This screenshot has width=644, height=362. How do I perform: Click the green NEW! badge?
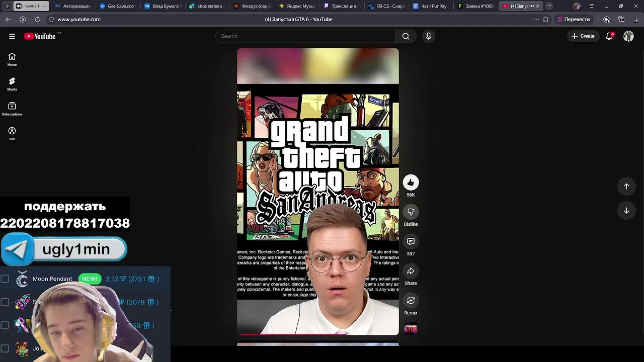[90, 279]
